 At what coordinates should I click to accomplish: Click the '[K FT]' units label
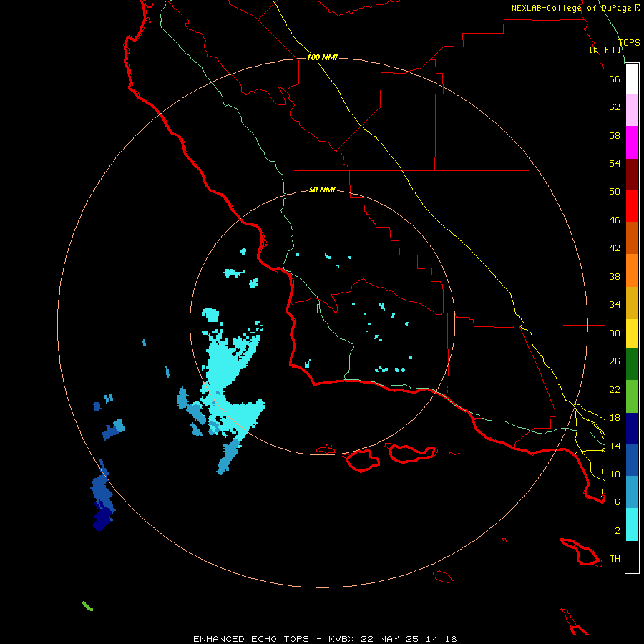click(x=605, y=49)
